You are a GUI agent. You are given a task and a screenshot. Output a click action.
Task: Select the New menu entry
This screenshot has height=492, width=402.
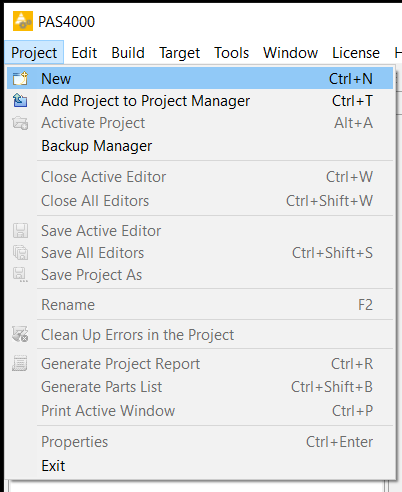[200, 79]
